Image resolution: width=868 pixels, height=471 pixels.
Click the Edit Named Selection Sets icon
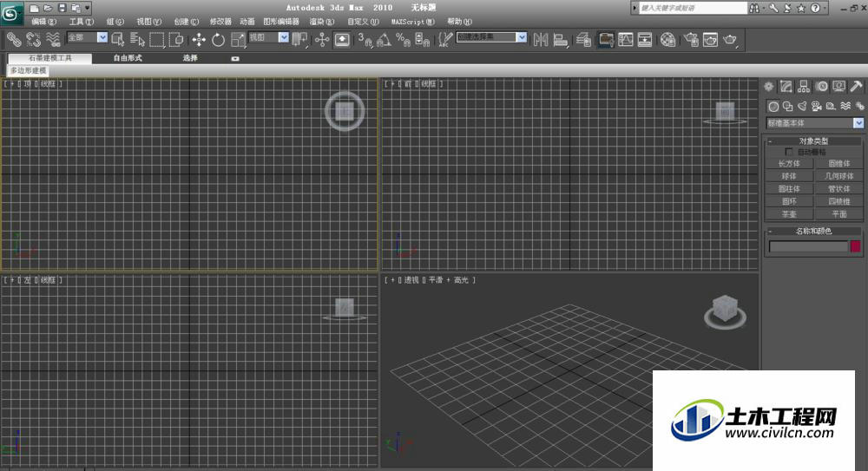[445, 39]
